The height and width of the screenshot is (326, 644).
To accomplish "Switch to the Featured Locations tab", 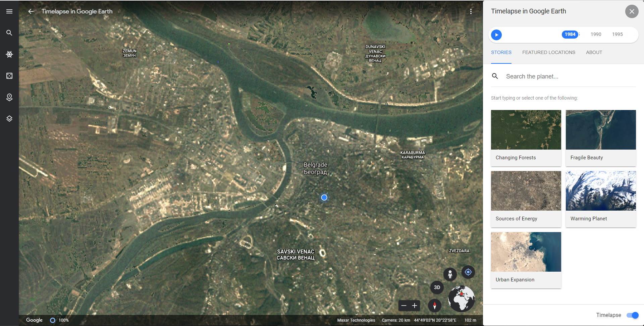I will tap(548, 52).
